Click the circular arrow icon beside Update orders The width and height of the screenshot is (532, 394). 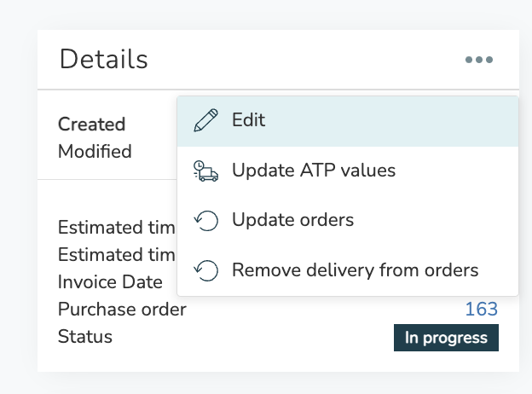point(206,221)
